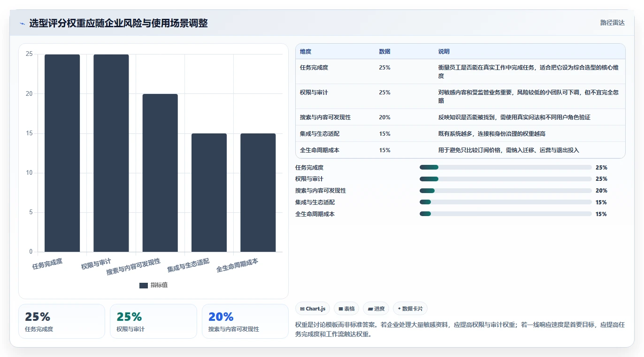Click the y-axis value 10 on the chart
Screen dimensions: 644x357
pyautogui.click(x=29, y=173)
